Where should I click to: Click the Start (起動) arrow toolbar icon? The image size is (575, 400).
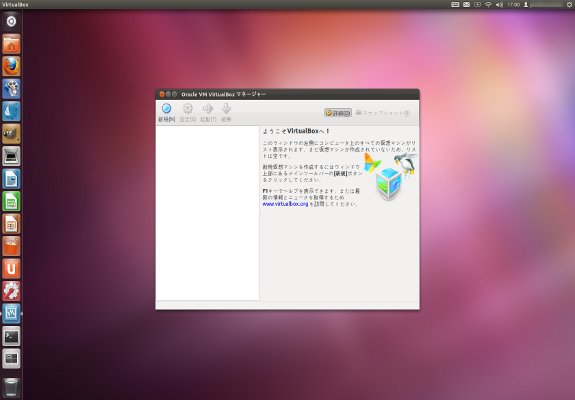(208, 109)
